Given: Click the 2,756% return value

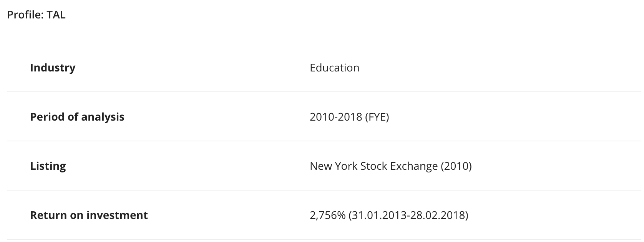Looking at the screenshot, I should click(328, 215).
